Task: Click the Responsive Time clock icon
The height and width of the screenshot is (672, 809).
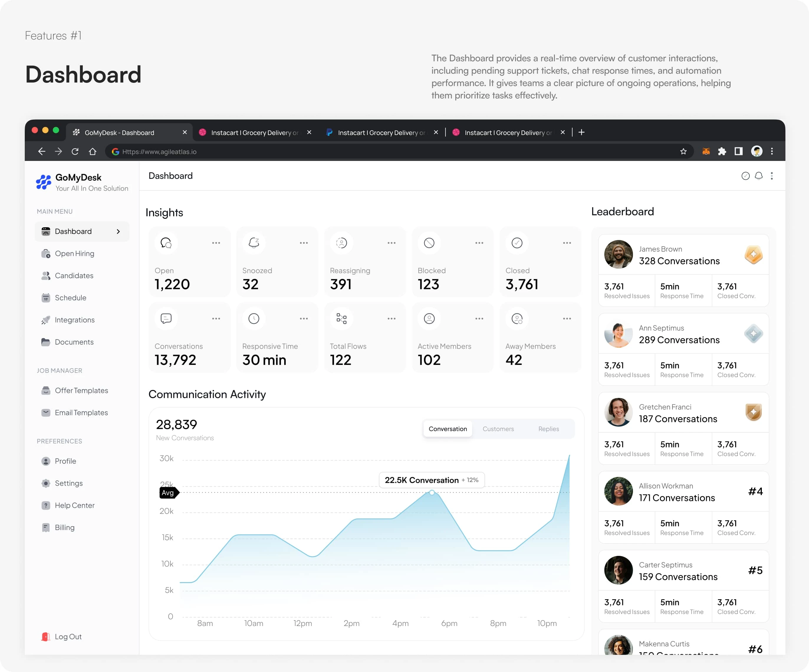Action: pyautogui.click(x=254, y=319)
